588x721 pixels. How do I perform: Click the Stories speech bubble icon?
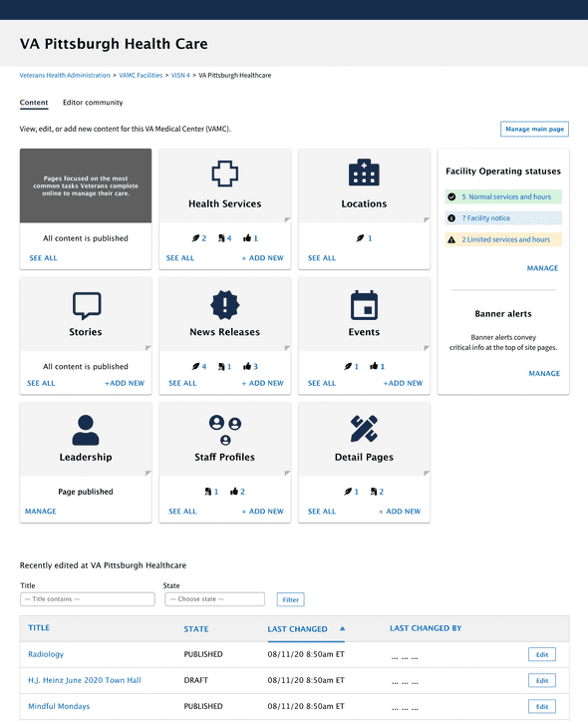[x=87, y=306]
